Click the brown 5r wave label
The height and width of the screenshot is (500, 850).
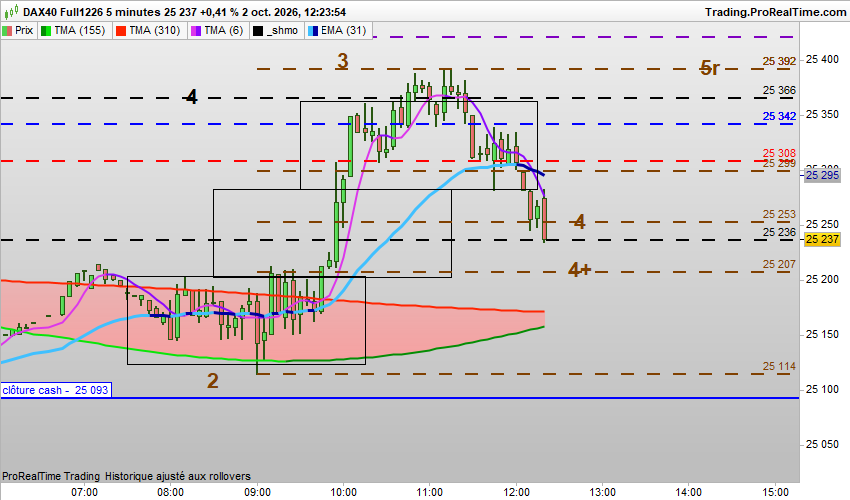710,68
